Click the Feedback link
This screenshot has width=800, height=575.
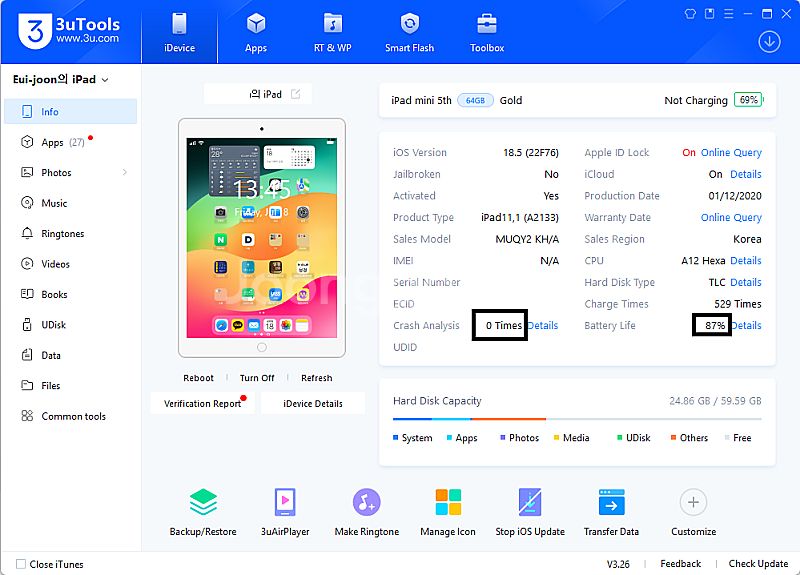point(681,564)
